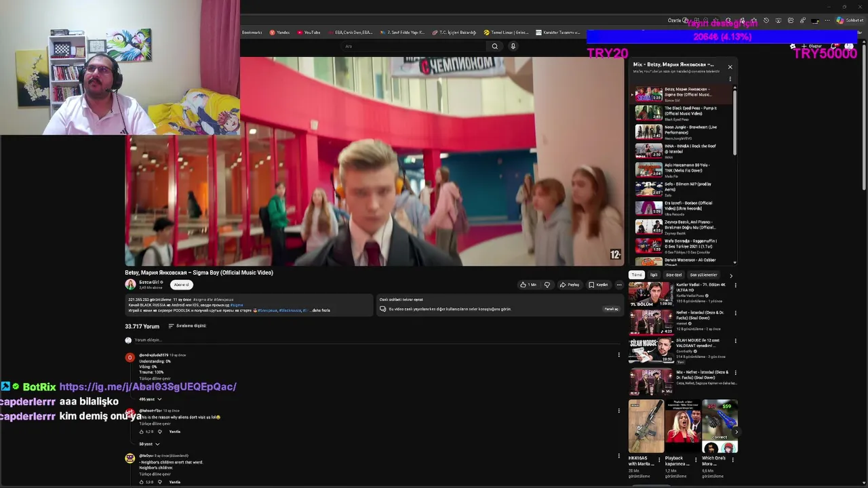This screenshot has height=488, width=868.
Task: Open three-dot menu for Mix Nefret İstanbul
Action: pos(735,373)
